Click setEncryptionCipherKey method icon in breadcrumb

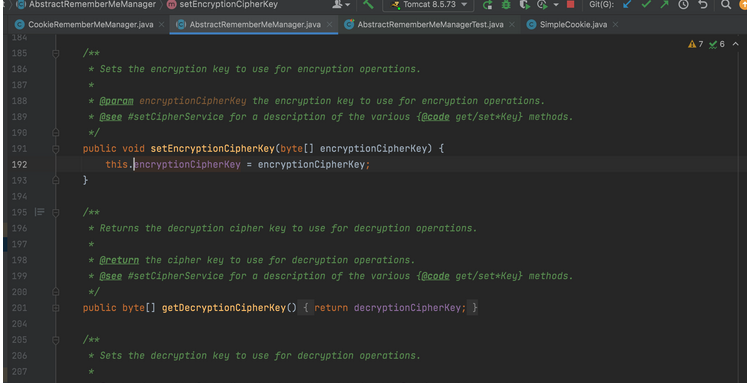point(172,5)
